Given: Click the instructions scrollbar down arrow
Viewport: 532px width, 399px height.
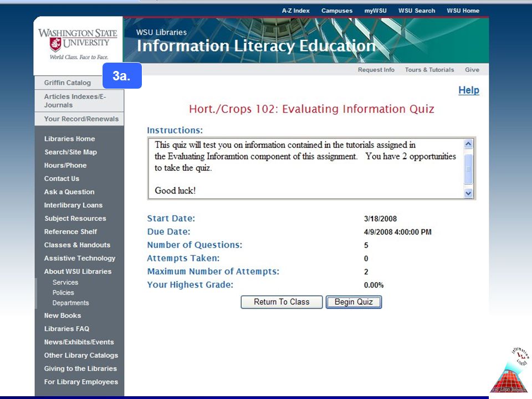Looking at the screenshot, I should click(x=468, y=193).
